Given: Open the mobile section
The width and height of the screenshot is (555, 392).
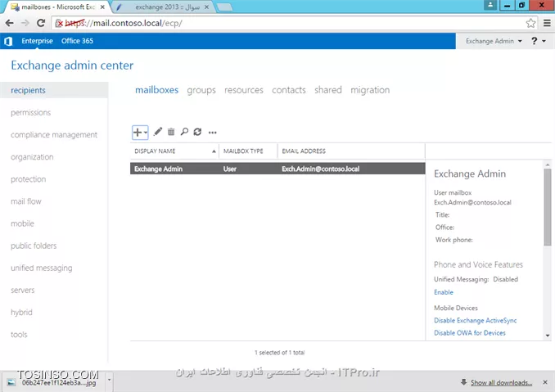Looking at the screenshot, I should 22,223.
